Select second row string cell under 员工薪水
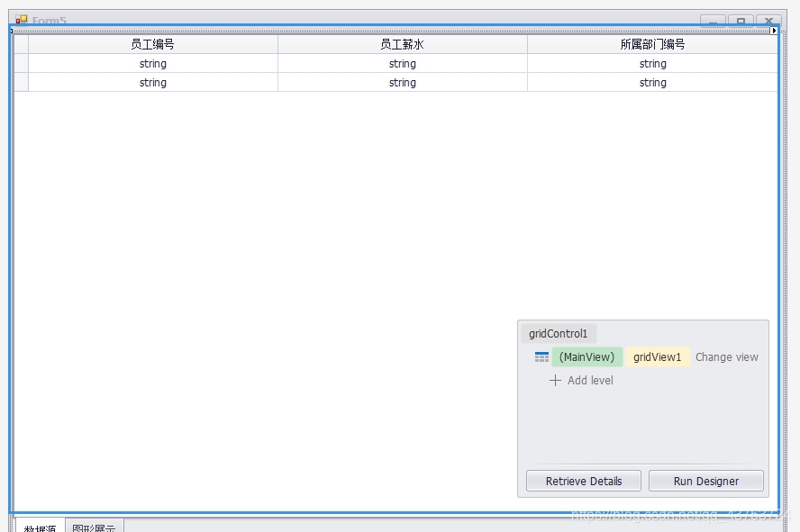The image size is (800, 532). coord(403,83)
